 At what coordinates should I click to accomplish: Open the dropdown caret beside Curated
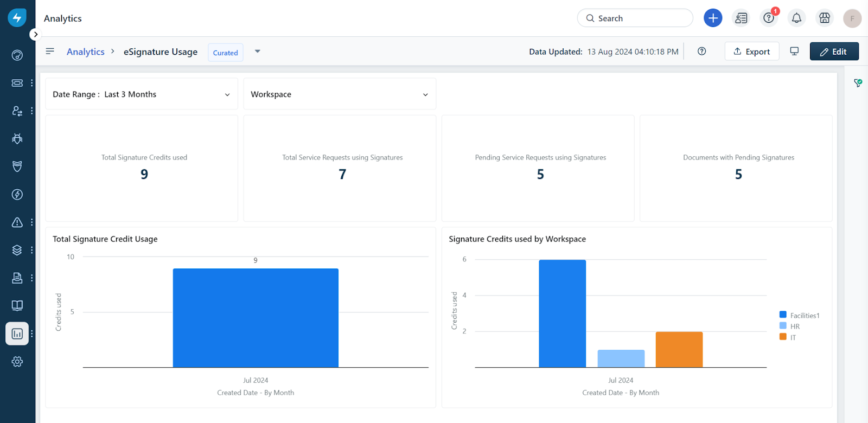pyautogui.click(x=258, y=51)
